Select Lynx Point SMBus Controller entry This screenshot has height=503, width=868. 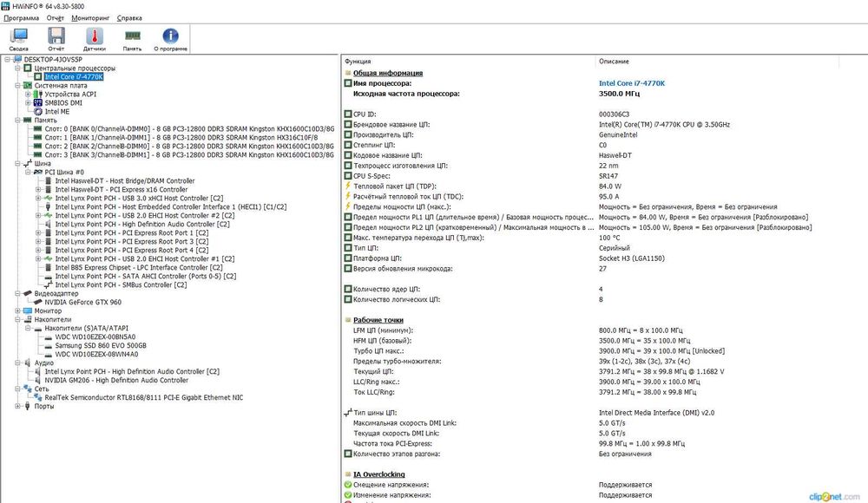coord(121,285)
